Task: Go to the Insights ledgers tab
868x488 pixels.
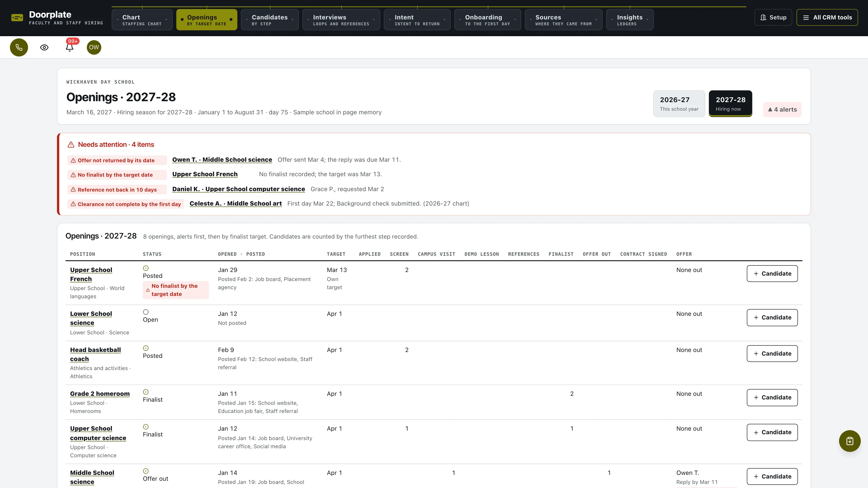Action: (x=630, y=20)
